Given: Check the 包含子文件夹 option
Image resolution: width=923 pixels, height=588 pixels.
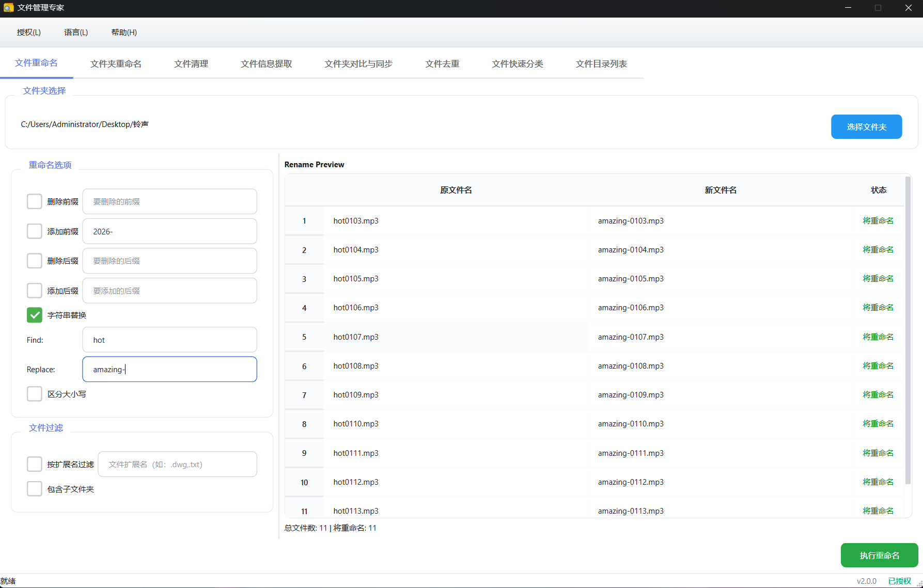Looking at the screenshot, I should pyautogui.click(x=35, y=489).
